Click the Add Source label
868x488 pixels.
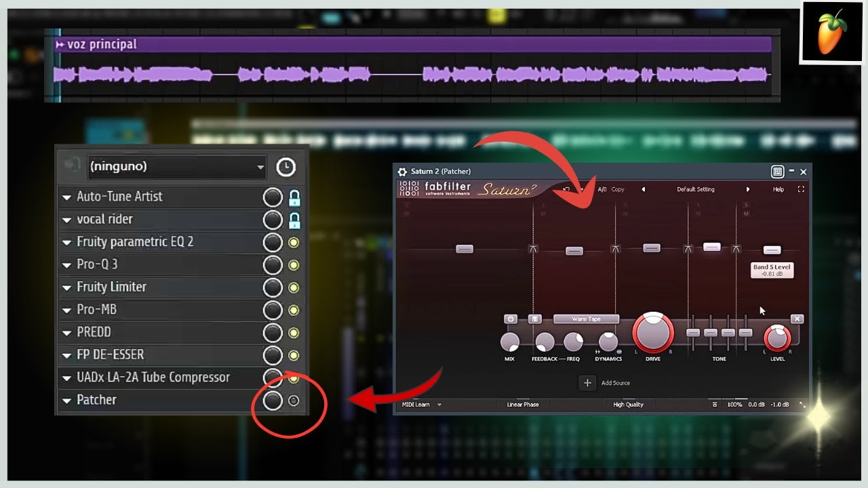616,383
